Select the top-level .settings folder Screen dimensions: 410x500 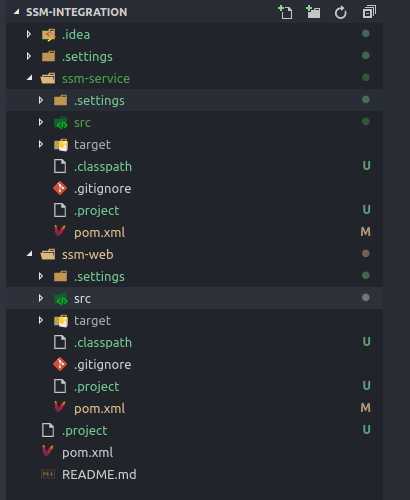click(x=195, y=56)
